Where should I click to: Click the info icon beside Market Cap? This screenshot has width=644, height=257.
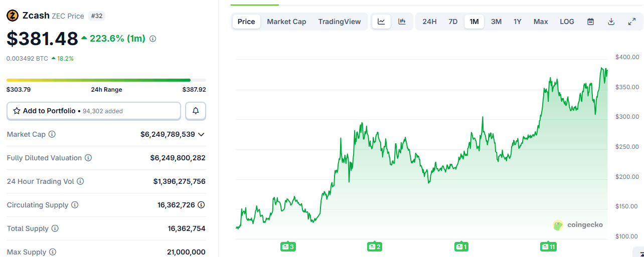coord(52,134)
